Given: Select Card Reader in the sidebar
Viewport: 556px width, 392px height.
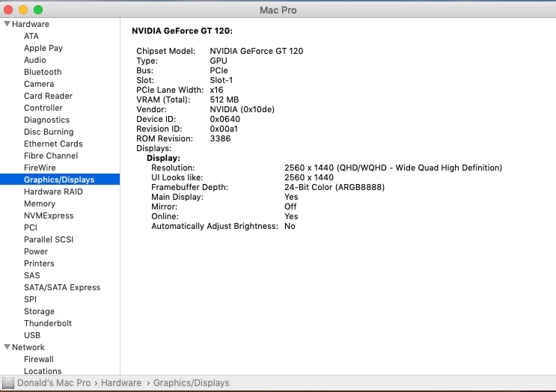Looking at the screenshot, I should [48, 96].
